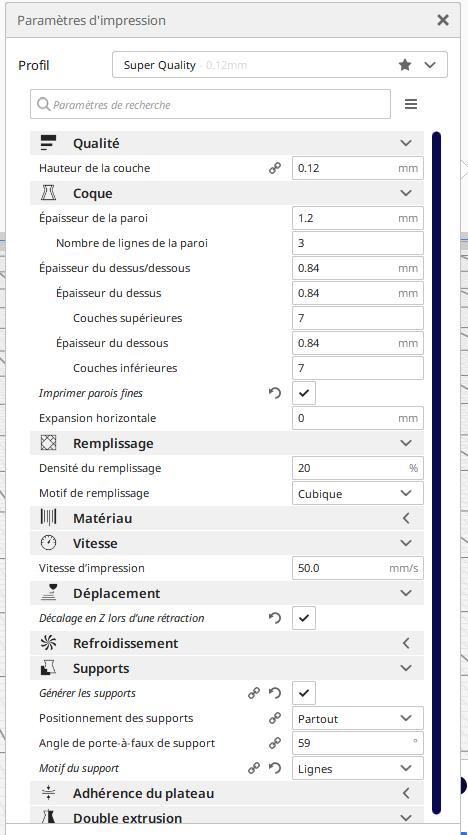Click link icon for Générer les supports
468x835 pixels.
(254, 693)
